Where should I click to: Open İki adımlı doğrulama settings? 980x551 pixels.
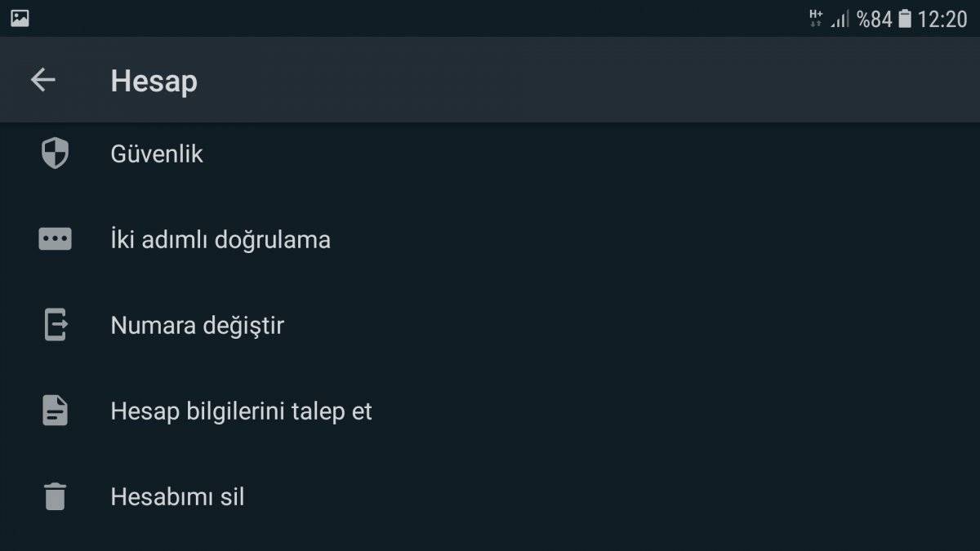[220, 238]
